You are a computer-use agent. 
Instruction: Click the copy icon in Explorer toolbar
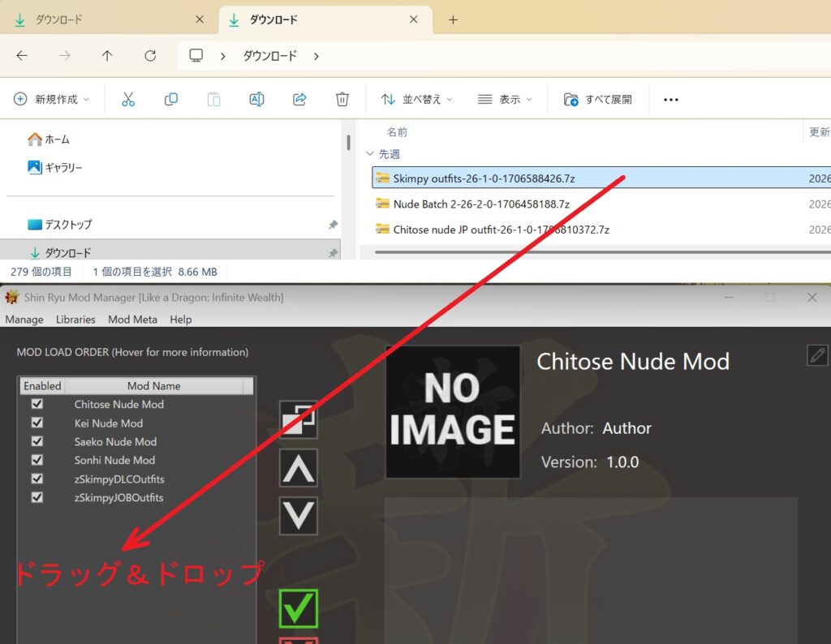[171, 99]
